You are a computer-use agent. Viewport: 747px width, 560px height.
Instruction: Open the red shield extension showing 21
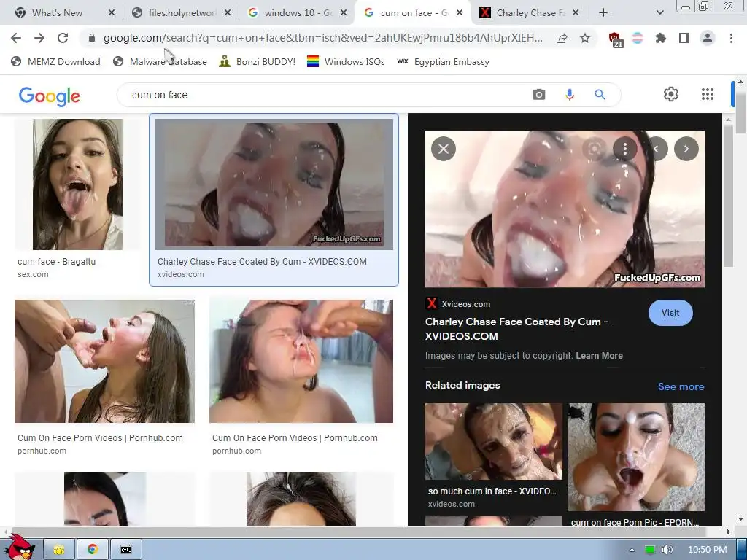click(616, 39)
